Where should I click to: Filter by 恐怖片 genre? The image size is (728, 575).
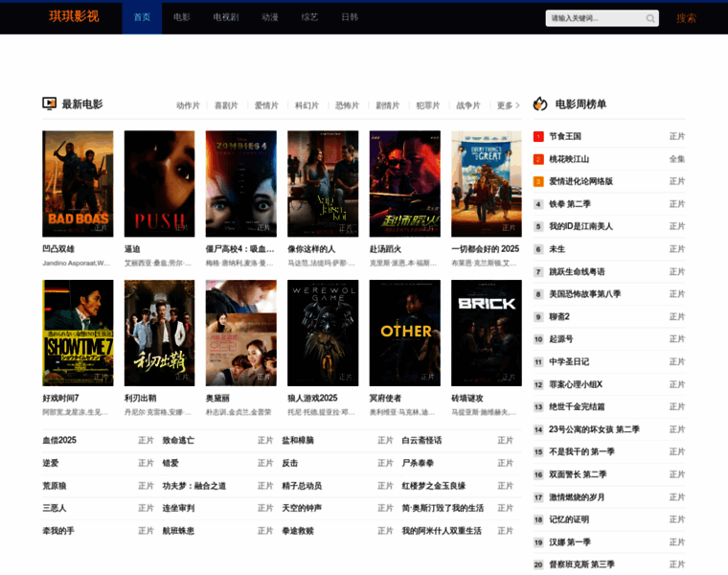[348, 105]
